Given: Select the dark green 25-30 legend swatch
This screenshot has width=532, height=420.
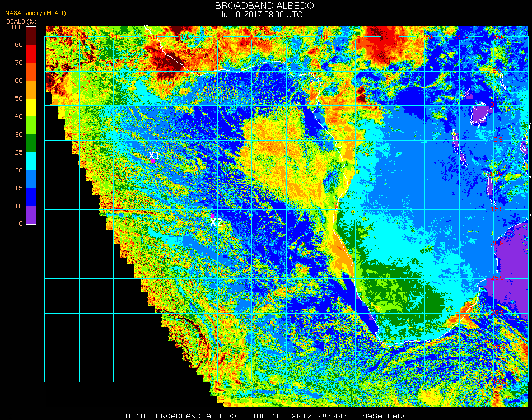Looking at the screenshot, I should pos(31,143).
